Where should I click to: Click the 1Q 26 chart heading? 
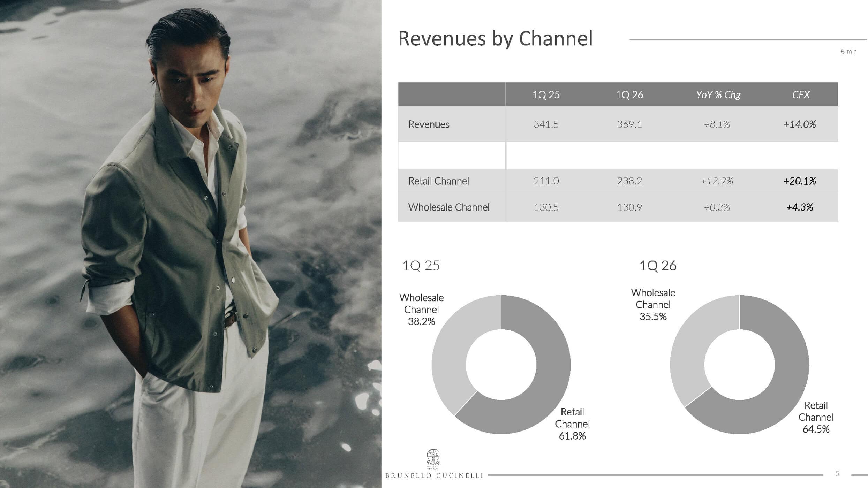658,266
